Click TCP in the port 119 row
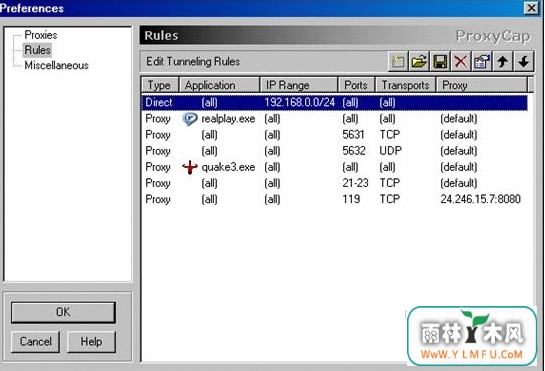This screenshot has width=545, height=371. (390, 199)
